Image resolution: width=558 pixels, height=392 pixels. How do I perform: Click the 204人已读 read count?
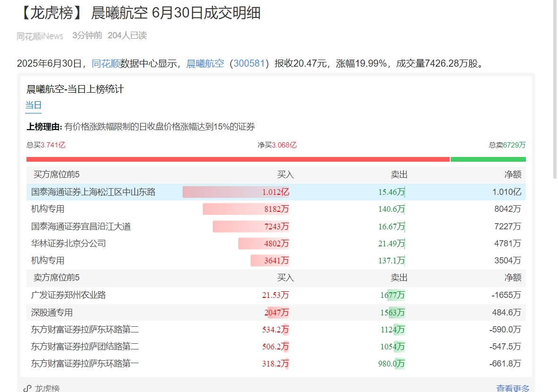pyautogui.click(x=127, y=35)
